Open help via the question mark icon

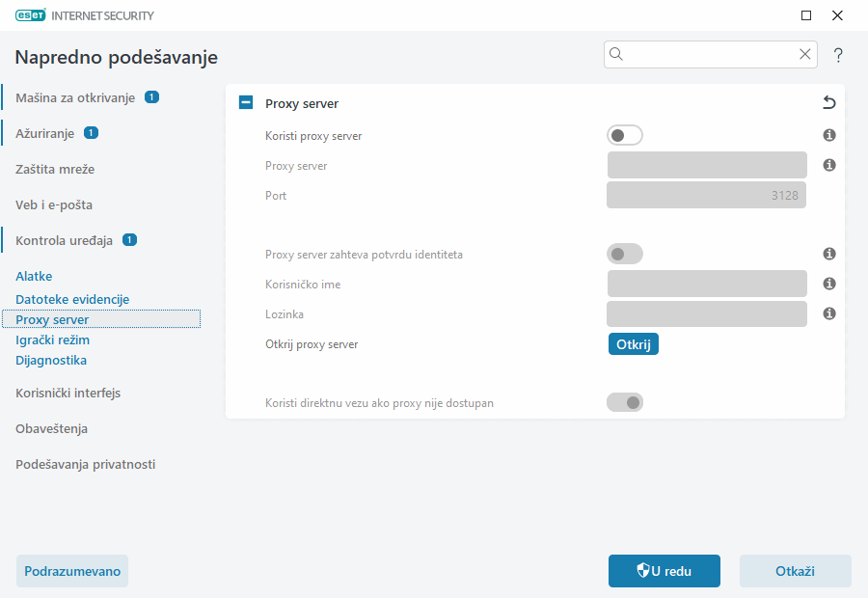837,54
